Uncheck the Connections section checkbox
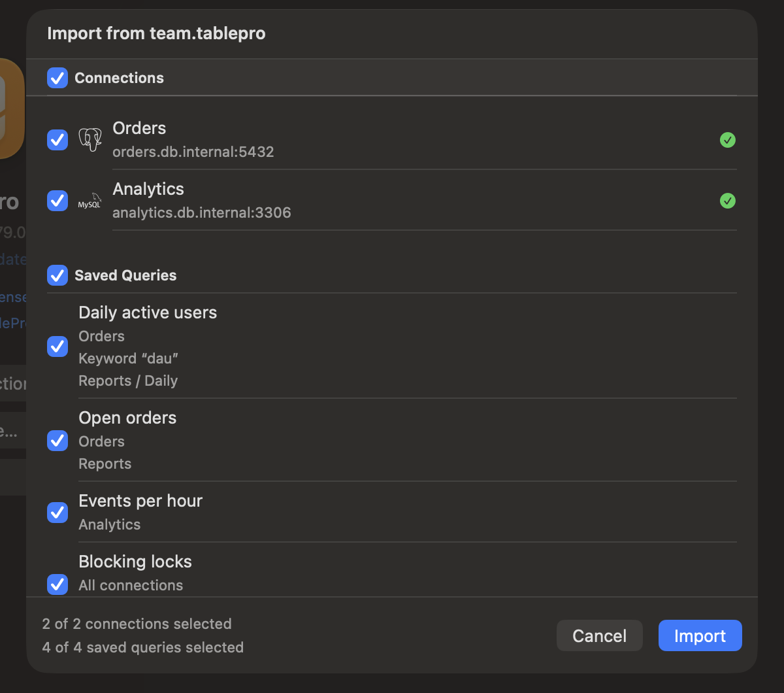Viewport: 784px width, 693px height. (x=57, y=78)
